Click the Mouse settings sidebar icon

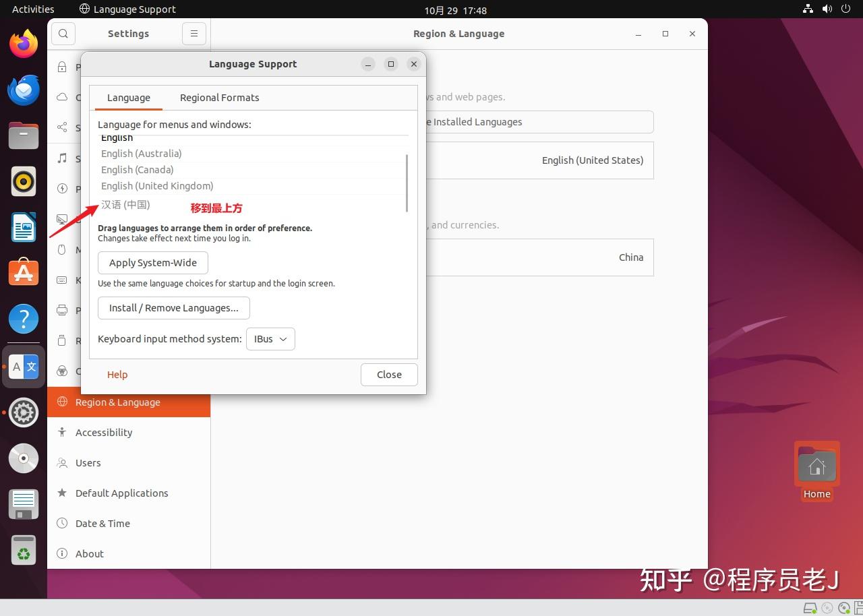point(63,248)
